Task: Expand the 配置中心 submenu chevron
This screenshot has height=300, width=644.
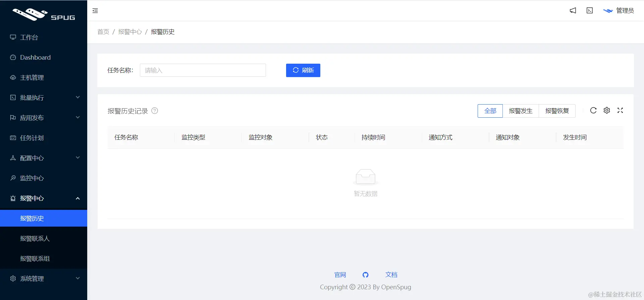Action: click(x=78, y=158)
